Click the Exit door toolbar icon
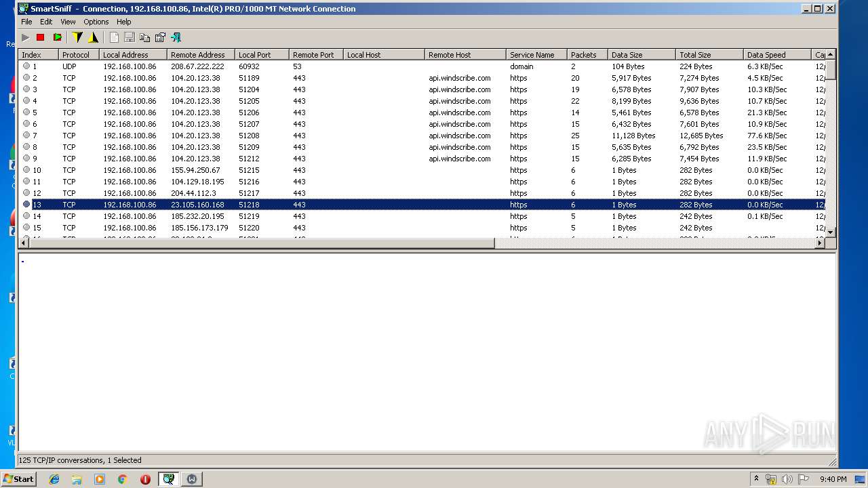The height and width of the screenshot is (488, 868). (176, 37)
